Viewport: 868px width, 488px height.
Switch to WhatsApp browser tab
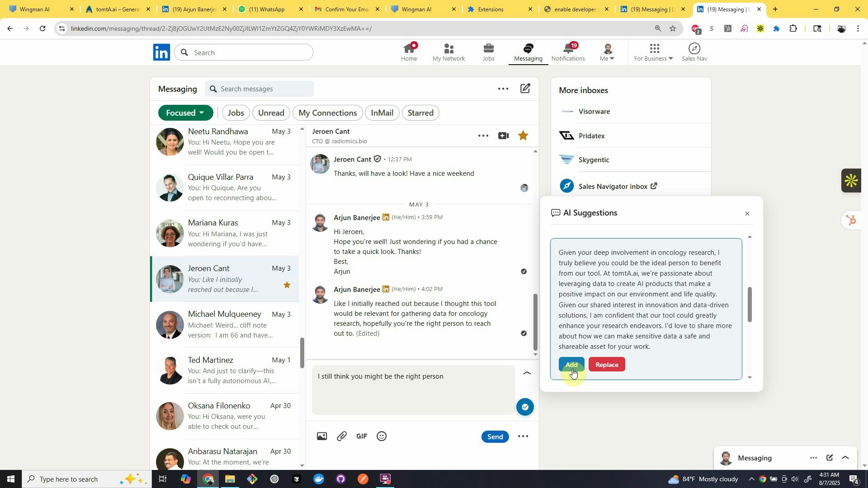click(x=270, y=9)
